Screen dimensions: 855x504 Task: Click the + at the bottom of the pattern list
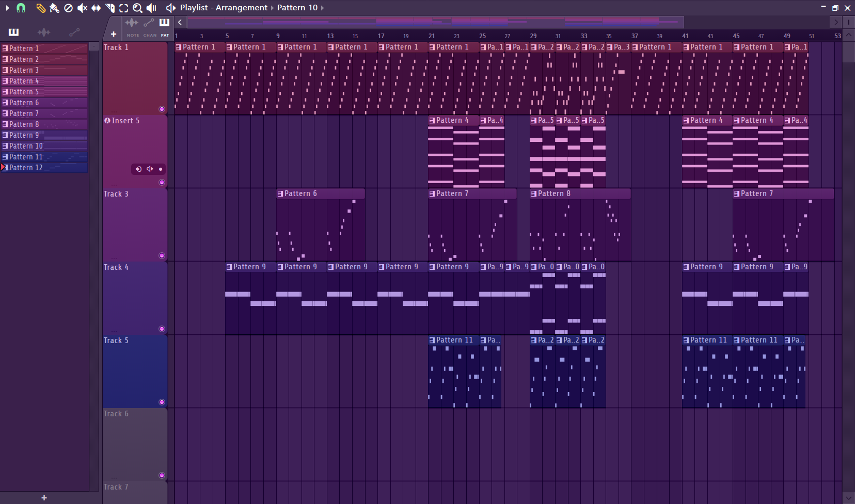click(44, 497)
